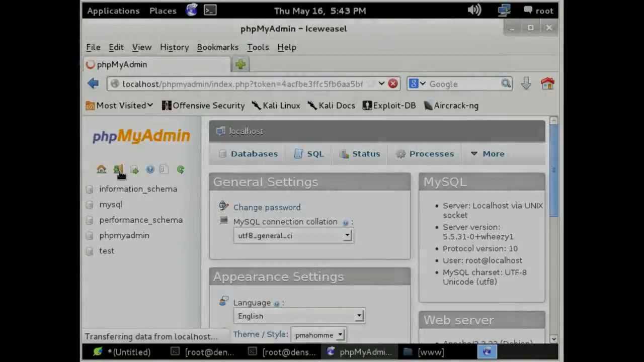Open a new tab with green plus
644x362 pixels.
click(240, 64)
